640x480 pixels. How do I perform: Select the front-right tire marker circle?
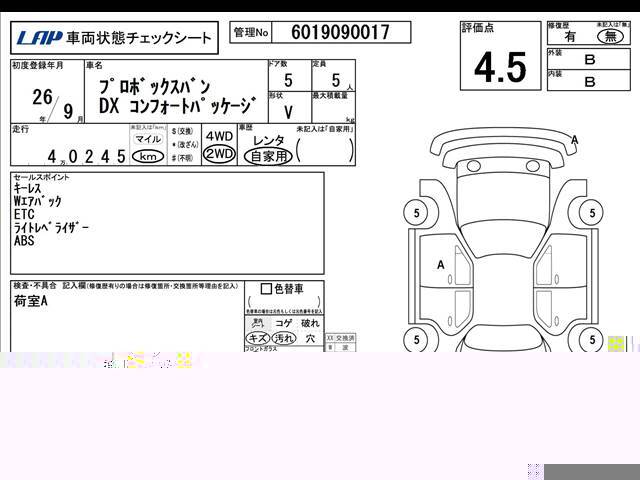point(593,212)
